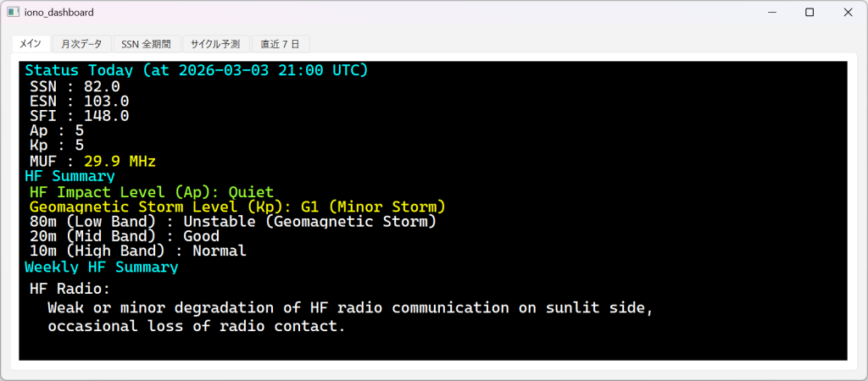Click the Status Today timestamp heading
Image resolution: width=868 pixels, height=381 pixels.
[197, 70]
